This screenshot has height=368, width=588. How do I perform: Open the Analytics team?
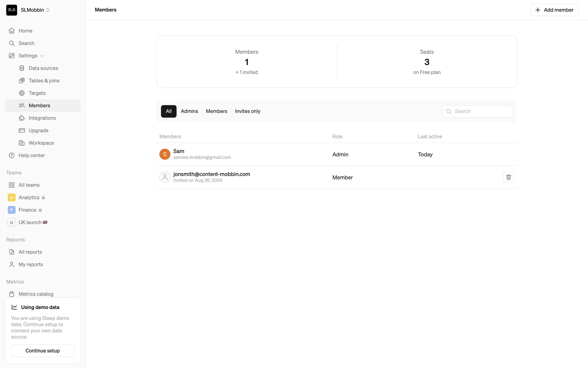[29, 197]
